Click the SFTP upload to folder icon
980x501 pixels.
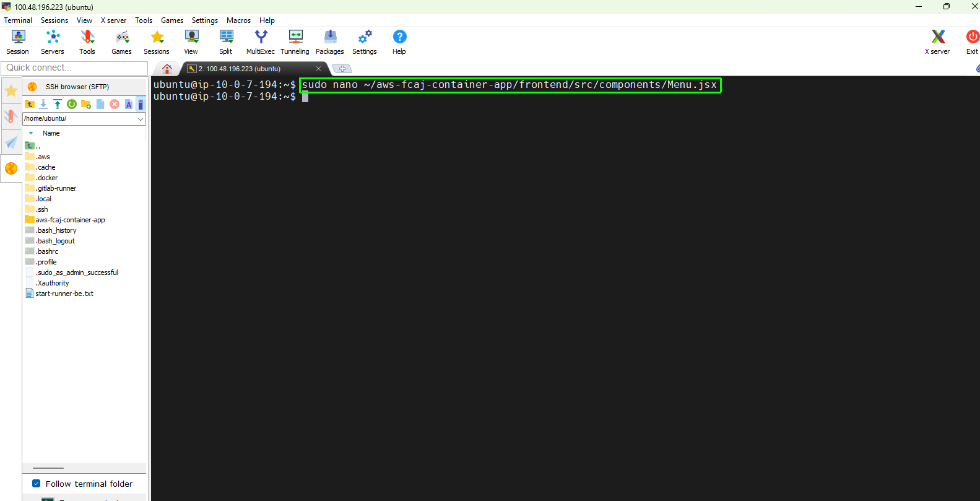click(x=58, y=104)
